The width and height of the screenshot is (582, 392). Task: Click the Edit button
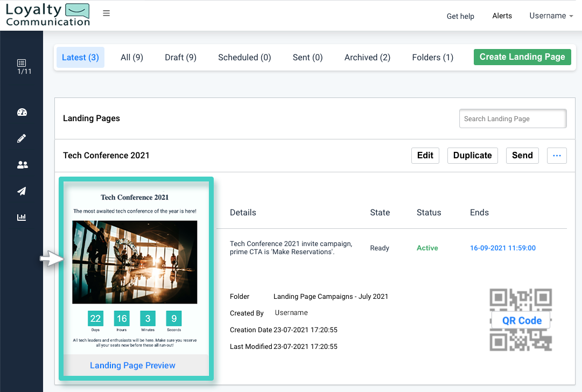tap(425, 156)
